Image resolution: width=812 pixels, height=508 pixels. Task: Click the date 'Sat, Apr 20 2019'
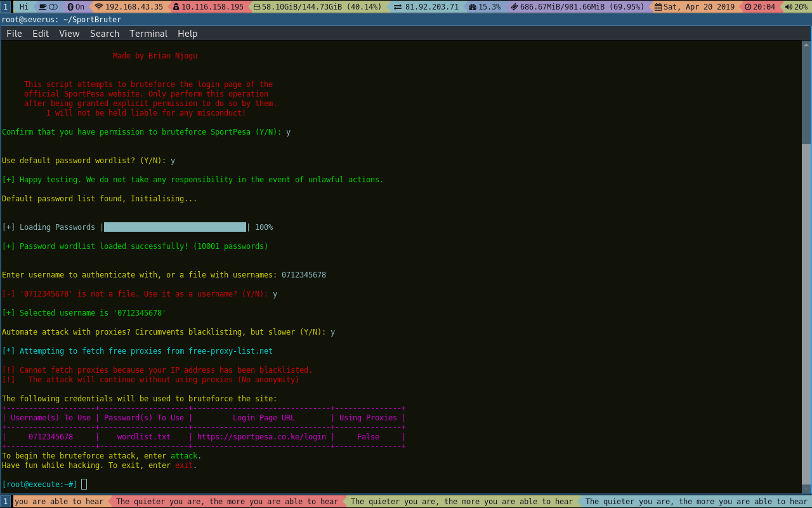point(699,6)
